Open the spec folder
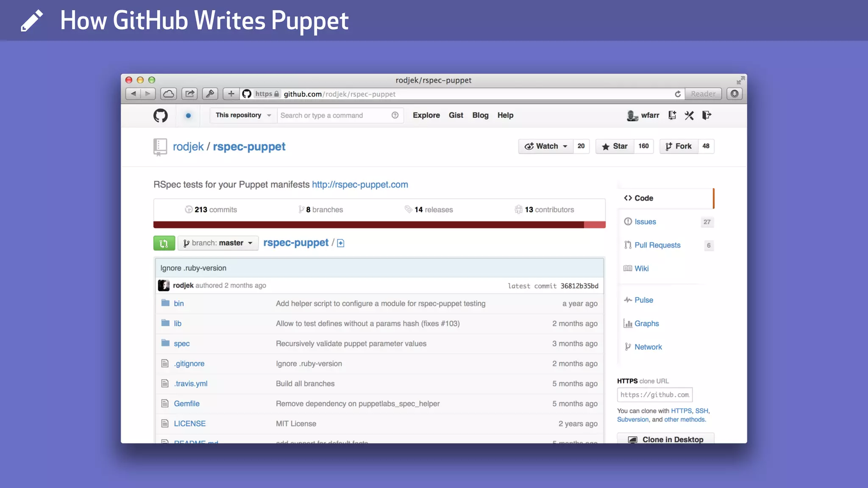 pos(181,344)
